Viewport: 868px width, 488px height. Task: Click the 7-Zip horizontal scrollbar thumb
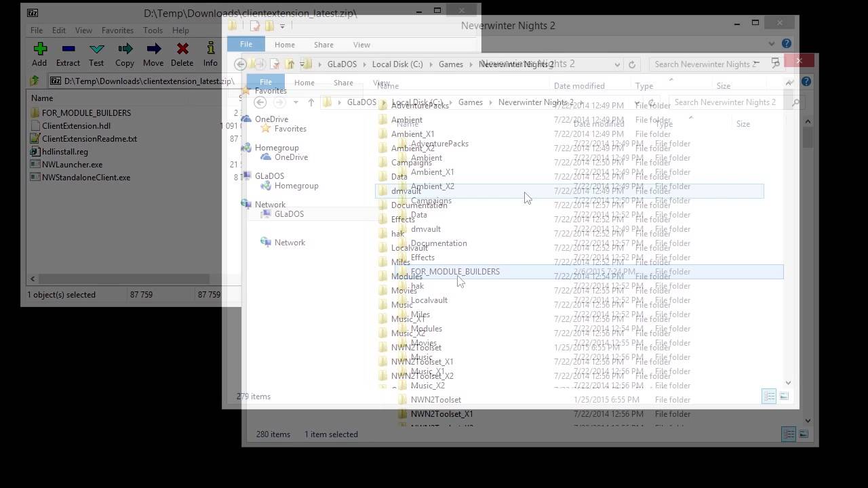coord(123,279)
